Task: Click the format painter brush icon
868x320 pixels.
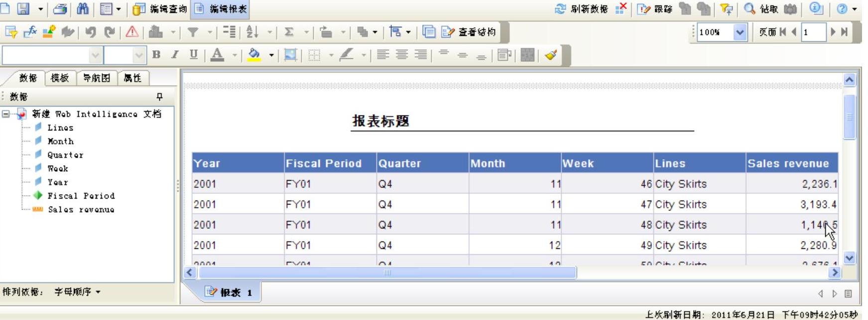Action: tap(551, 55)
